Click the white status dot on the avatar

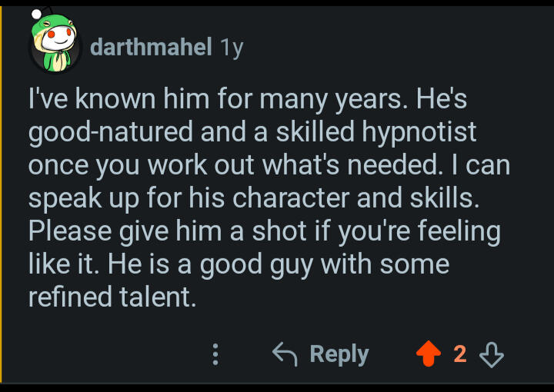[x=36, y=14]
